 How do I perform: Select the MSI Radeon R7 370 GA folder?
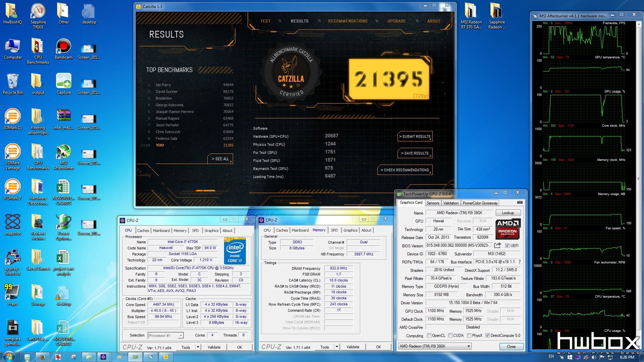click(471, 15)
